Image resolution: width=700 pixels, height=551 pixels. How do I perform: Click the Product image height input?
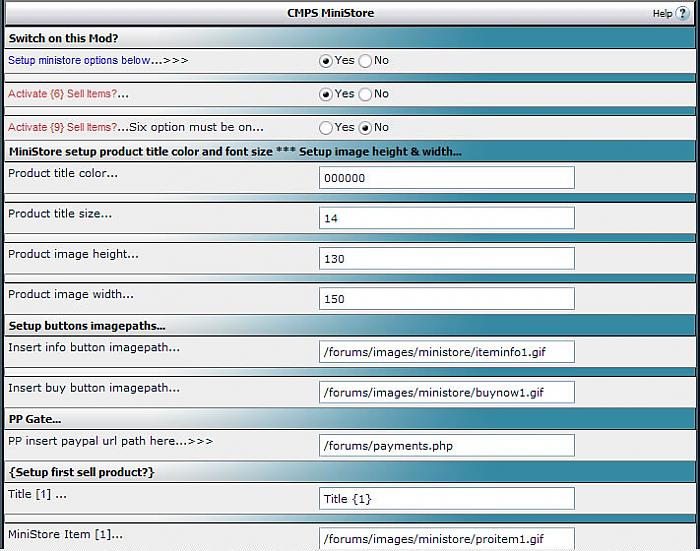click(446, 259)
